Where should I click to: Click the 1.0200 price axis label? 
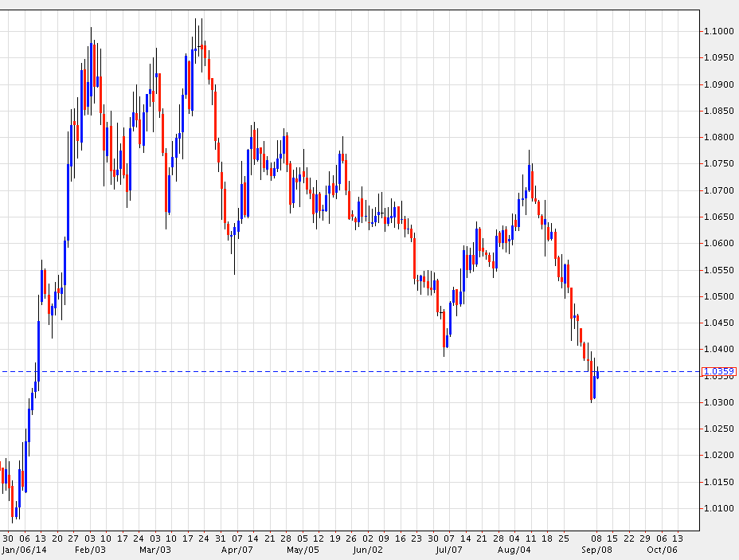coord(719,456)
